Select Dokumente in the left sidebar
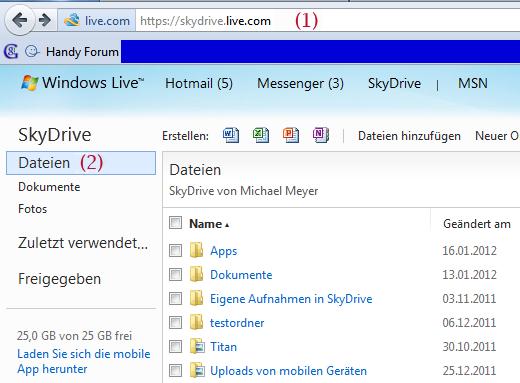520x383 pixels. point(49,187)
